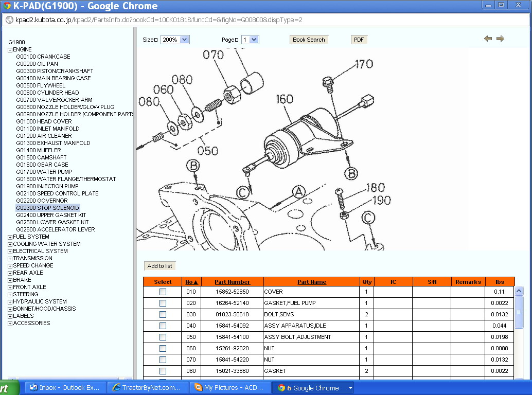This screenshot has width=532, height=395.
Task: Click the Add to list button
Action: pyautogui.click(x=160, y=266)
